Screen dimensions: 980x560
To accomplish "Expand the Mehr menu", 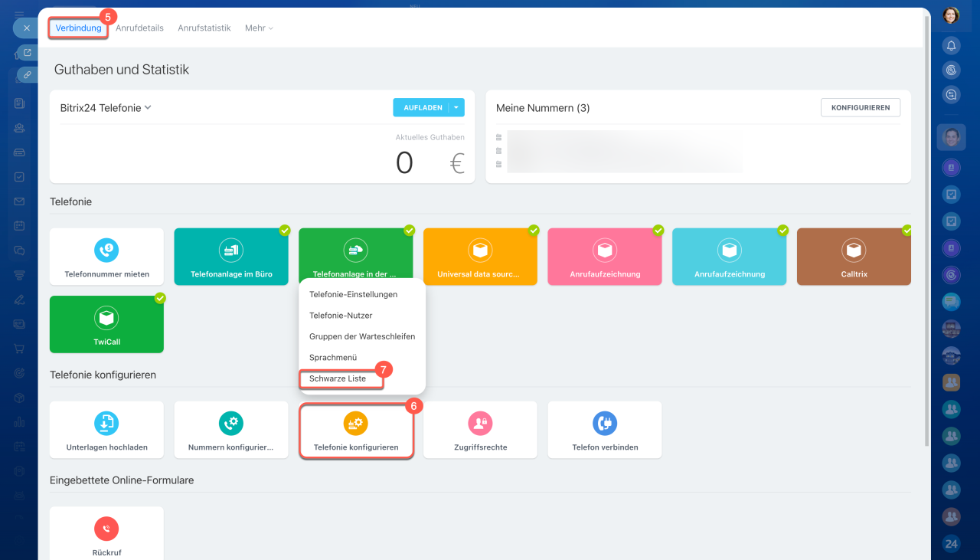I will click(x=259, y=28).
